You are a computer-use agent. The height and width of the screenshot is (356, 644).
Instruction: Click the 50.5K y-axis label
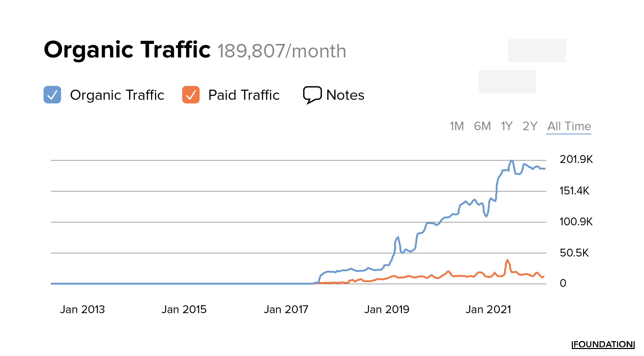574,253
